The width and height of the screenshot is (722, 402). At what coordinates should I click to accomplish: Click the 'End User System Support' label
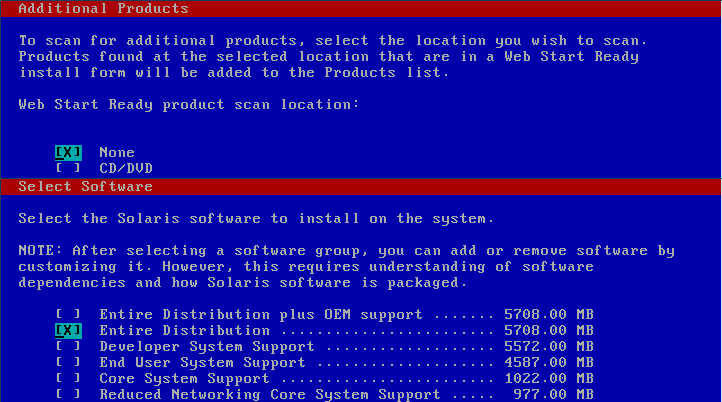[x=202, y=362]
